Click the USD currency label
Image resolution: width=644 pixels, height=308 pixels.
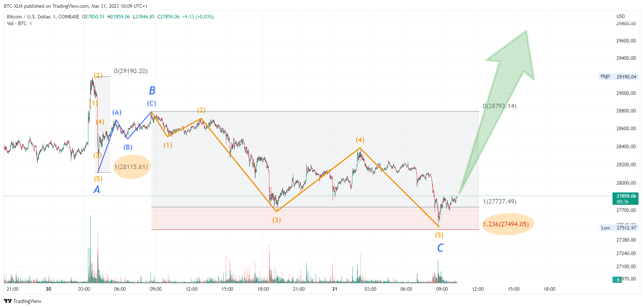coord(621,16)
